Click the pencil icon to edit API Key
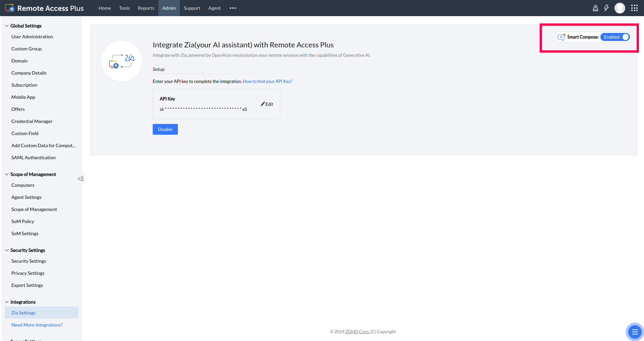The width and height of the screenshot is (644, 341). (263, 104)
